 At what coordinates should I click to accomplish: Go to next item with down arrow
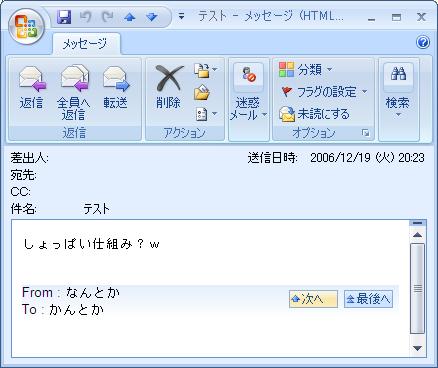[x=152, y=17]
